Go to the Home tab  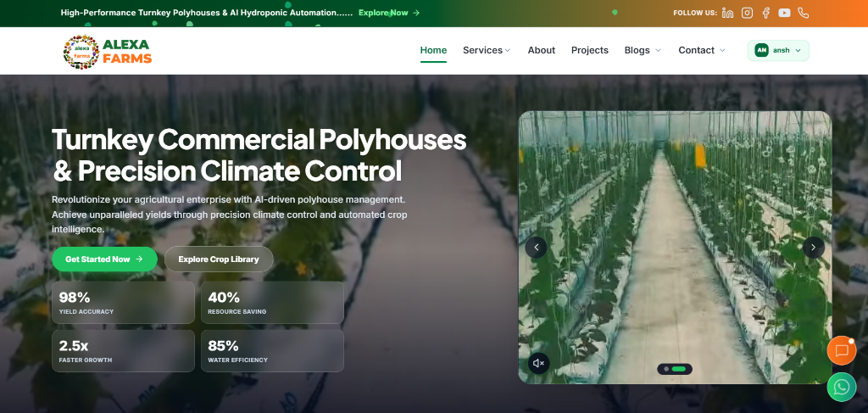433,50
